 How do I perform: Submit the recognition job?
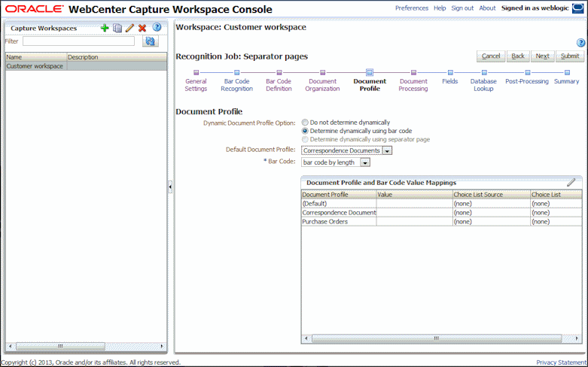[x=570, y=56]
